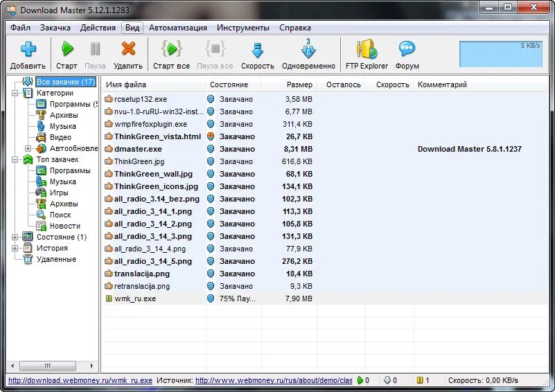Click the tree panel scrollbar right arrow
Image resolution: width=555 pixels, height=392 pixels.
(91, 366)
